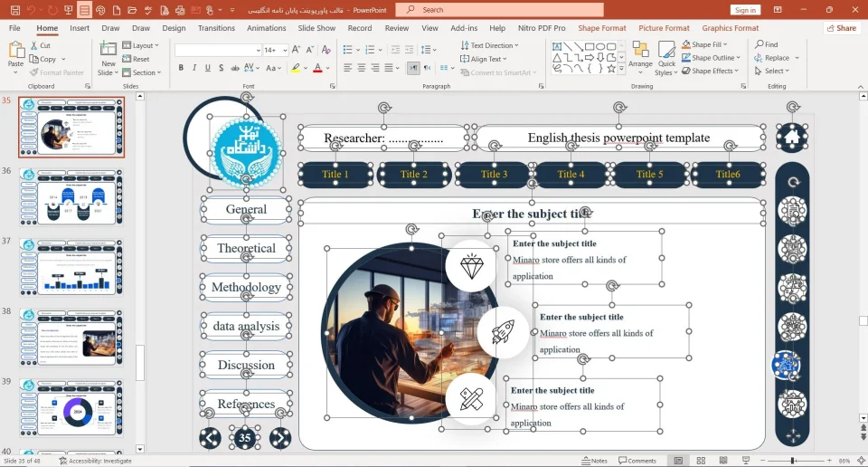
Task: Adjust the zoom slider in status bar
Action: coord(793,461)
